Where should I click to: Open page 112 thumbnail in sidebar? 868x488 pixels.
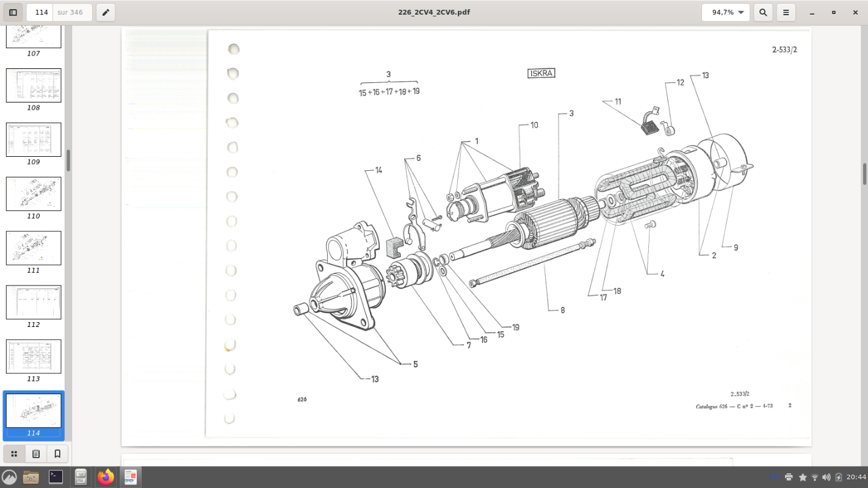34,303
